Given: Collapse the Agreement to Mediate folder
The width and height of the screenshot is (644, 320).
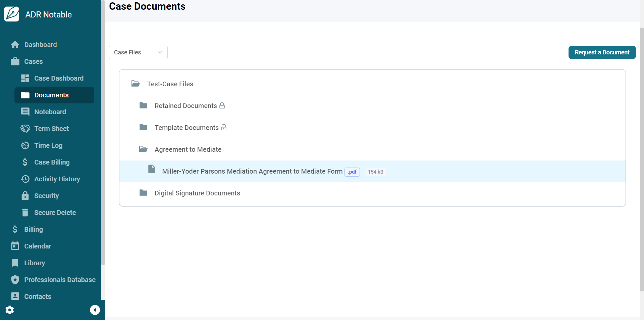Looking at the screenshot, I should click(187, 149).
